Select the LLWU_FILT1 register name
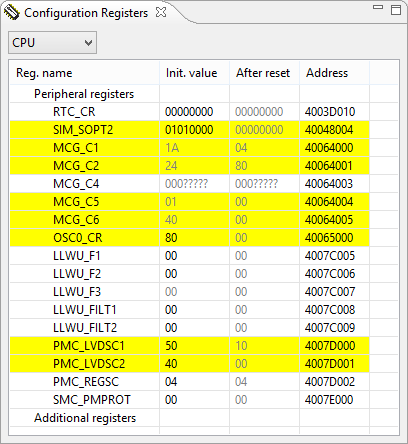 click(x=85, y=310)
